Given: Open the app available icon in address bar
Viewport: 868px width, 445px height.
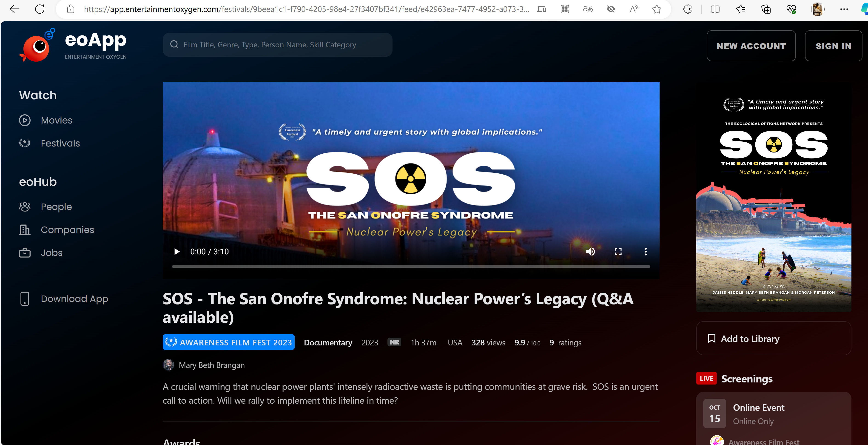Looking at the screenshot, I should pos(565,9).
